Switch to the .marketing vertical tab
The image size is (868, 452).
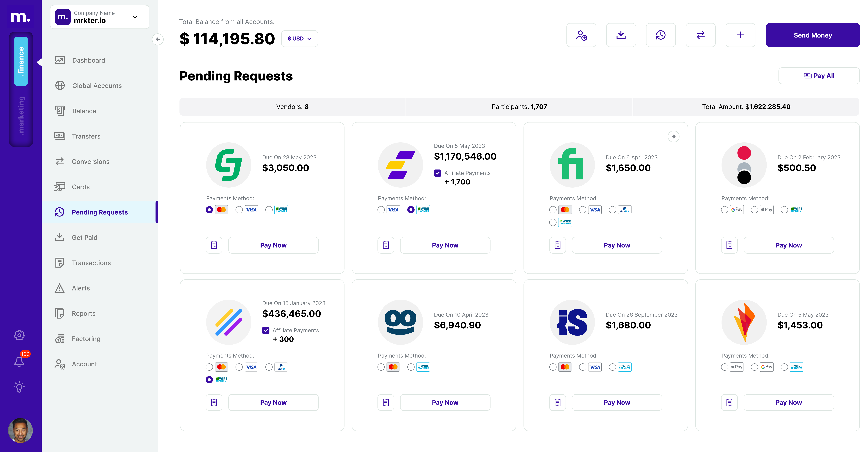pos(21,116)
